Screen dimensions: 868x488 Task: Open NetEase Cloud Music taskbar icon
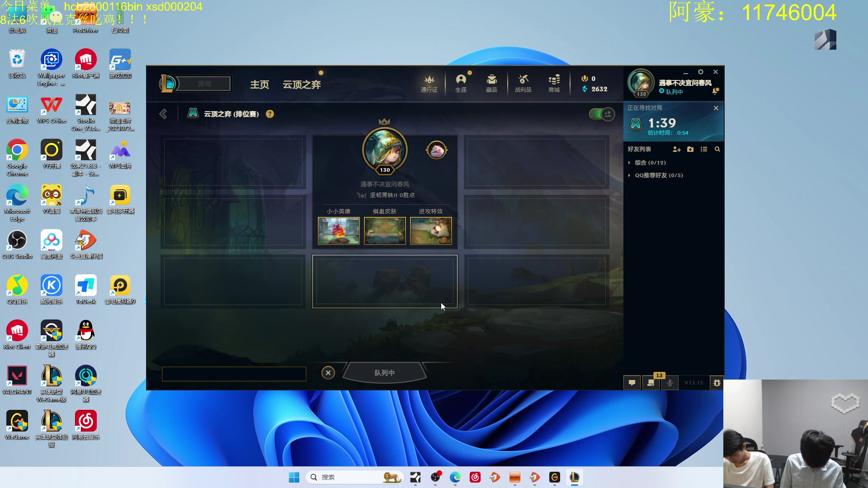475,477
